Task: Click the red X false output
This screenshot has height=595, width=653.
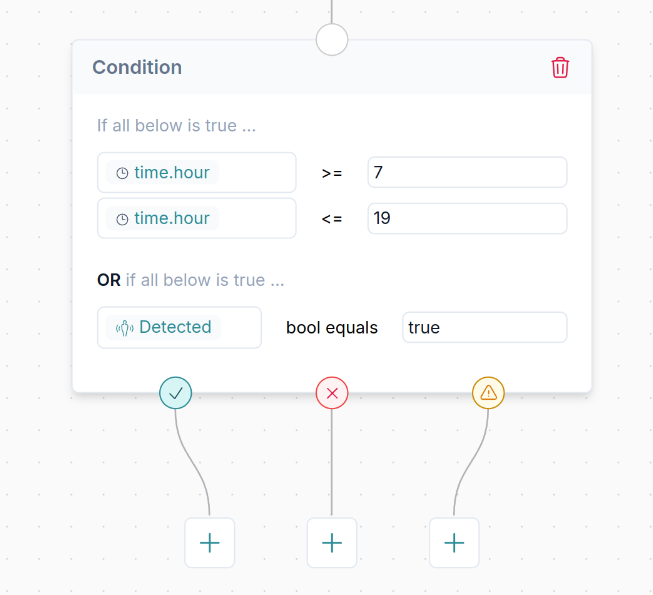Action: pyautogui.click(x=332, y=393)
